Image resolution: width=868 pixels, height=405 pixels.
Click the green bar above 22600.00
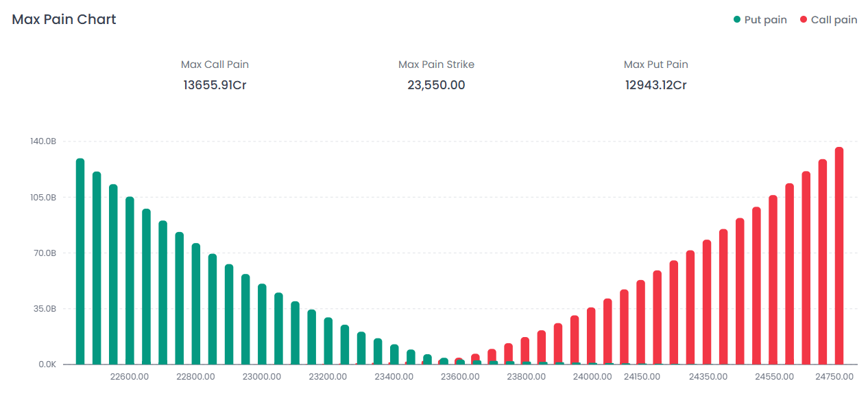[130, 280]
